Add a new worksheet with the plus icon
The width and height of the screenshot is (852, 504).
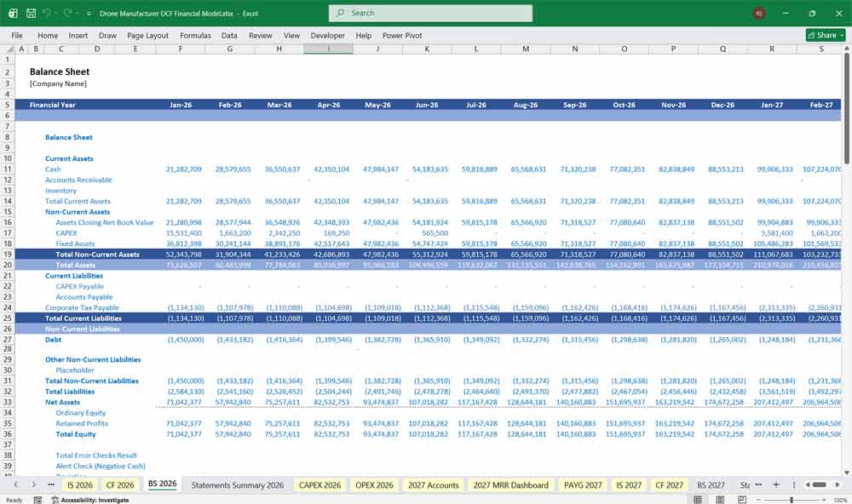776,484
